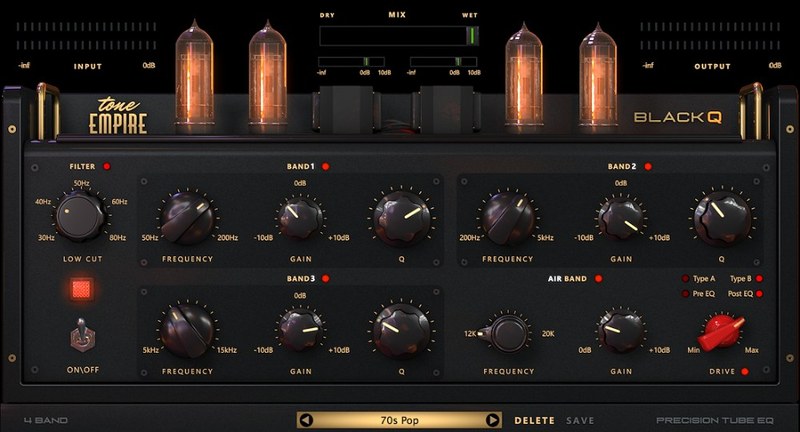800x432 pixels.
Task: Click the Air Band Frequency selector knob
Action: [508, 334]
